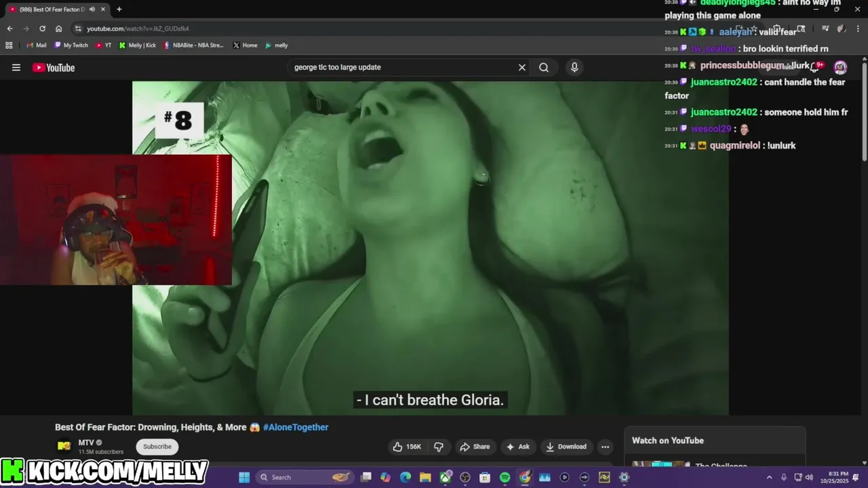
Task: Follow the #AloneTogether hashtag link
Action: pyautogui.click(x=296, y=427)
